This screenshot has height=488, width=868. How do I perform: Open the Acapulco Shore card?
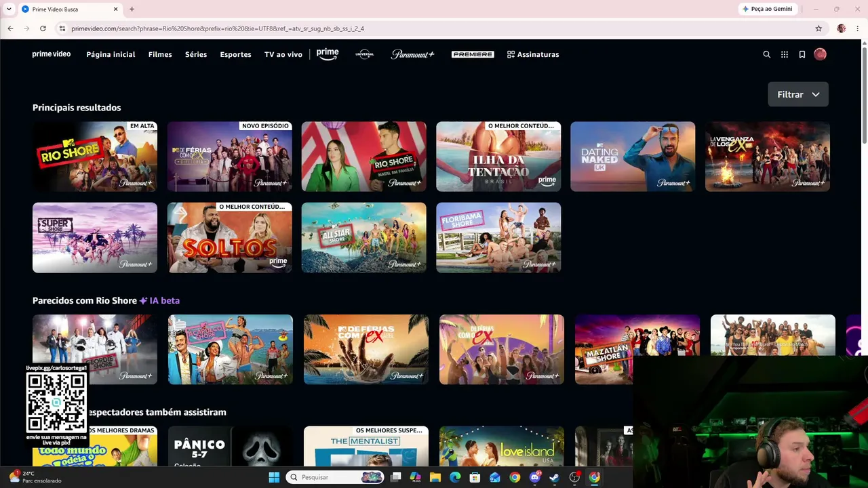[231, 349]
